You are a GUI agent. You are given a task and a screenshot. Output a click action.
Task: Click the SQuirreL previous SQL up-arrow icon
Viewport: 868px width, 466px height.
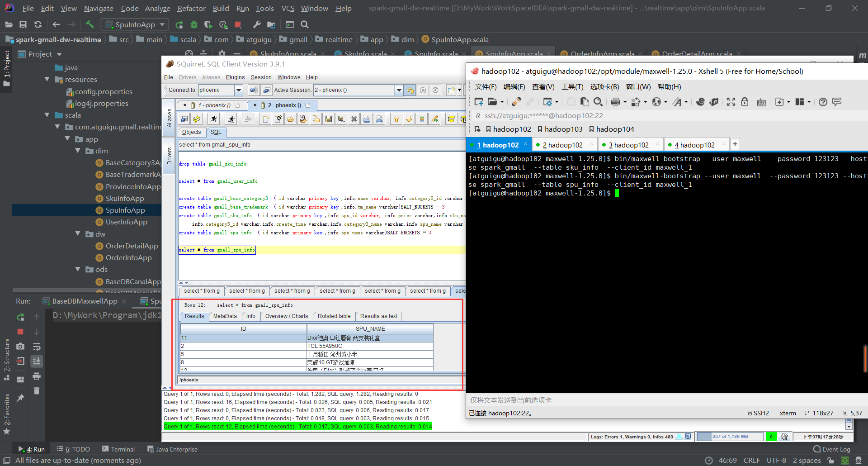coord(396,119)
